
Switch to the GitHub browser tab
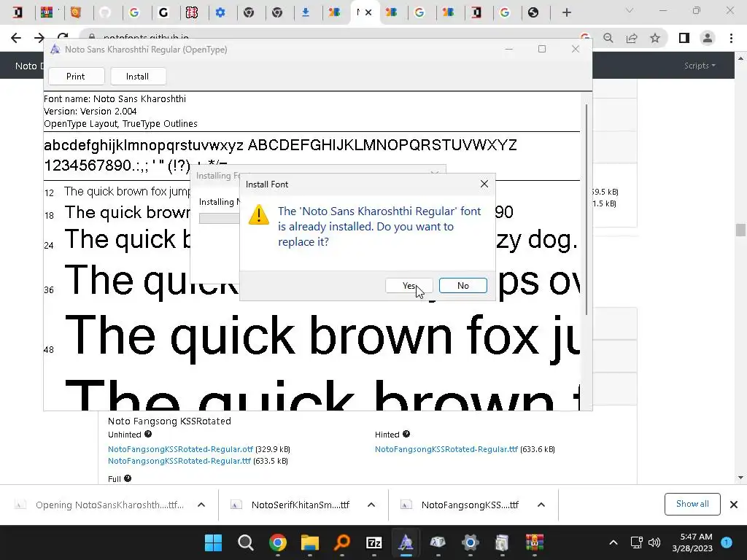[x=105, y=12]
